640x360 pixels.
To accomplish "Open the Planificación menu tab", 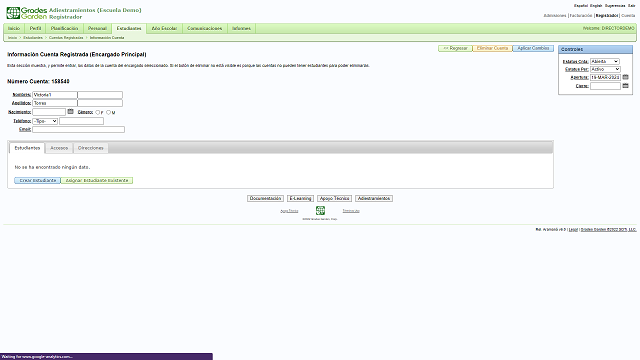I will click(x=64, y=29).
